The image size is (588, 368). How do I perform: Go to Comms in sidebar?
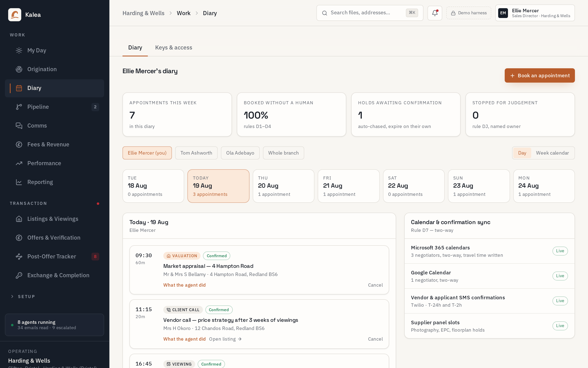tap(55, 126)
